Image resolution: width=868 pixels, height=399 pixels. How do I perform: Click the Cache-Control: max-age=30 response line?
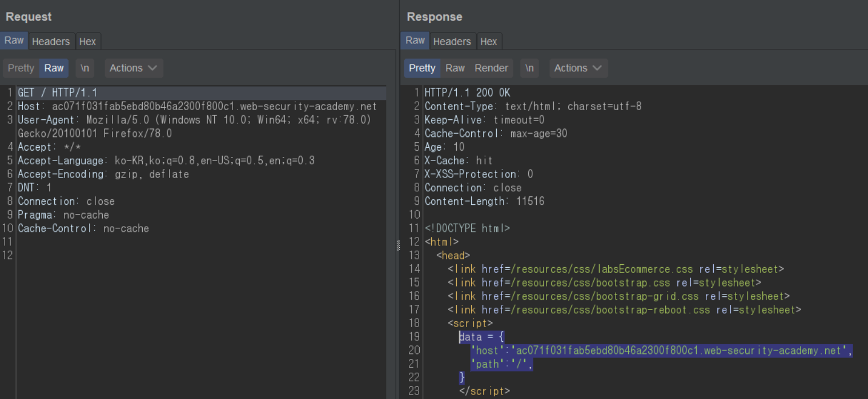pyautogui.click(x=496, y=133)
